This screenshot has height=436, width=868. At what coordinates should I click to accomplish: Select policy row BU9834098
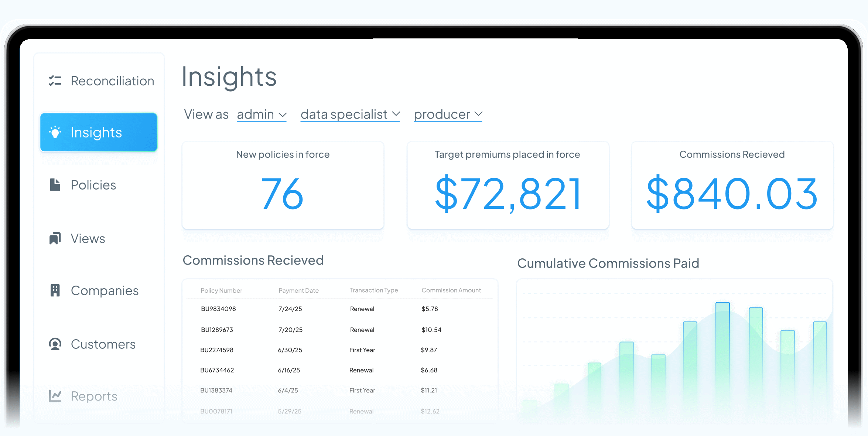coord(218,309)
